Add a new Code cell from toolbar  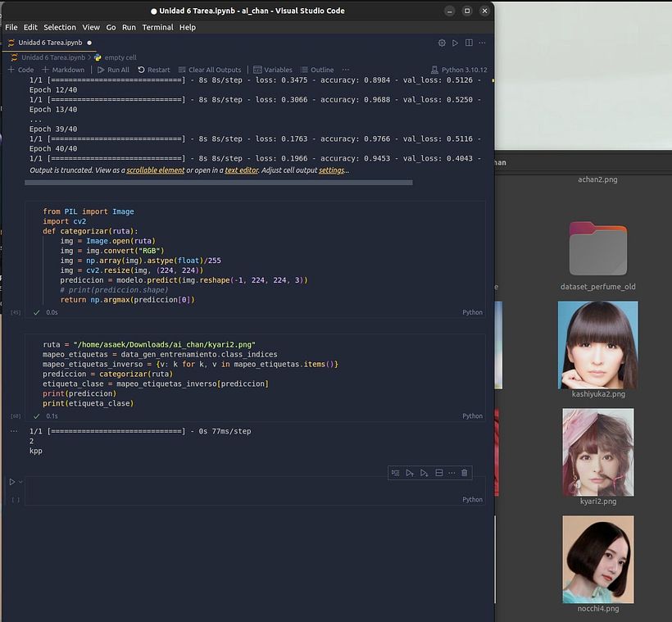(x=21, y=70)
